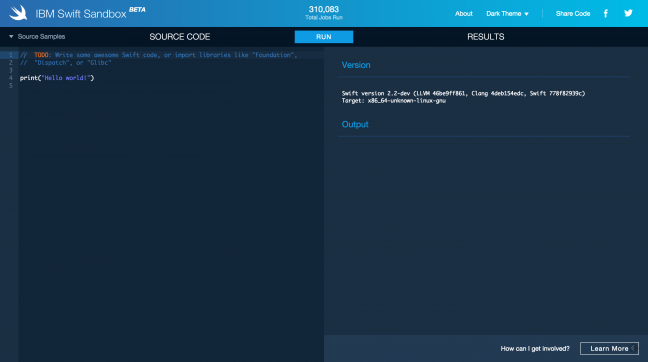Image resolution: width=648 pixels, height=362 pixels.
Task: Click the print("Hello world!") code line
Action: [57, 78]
